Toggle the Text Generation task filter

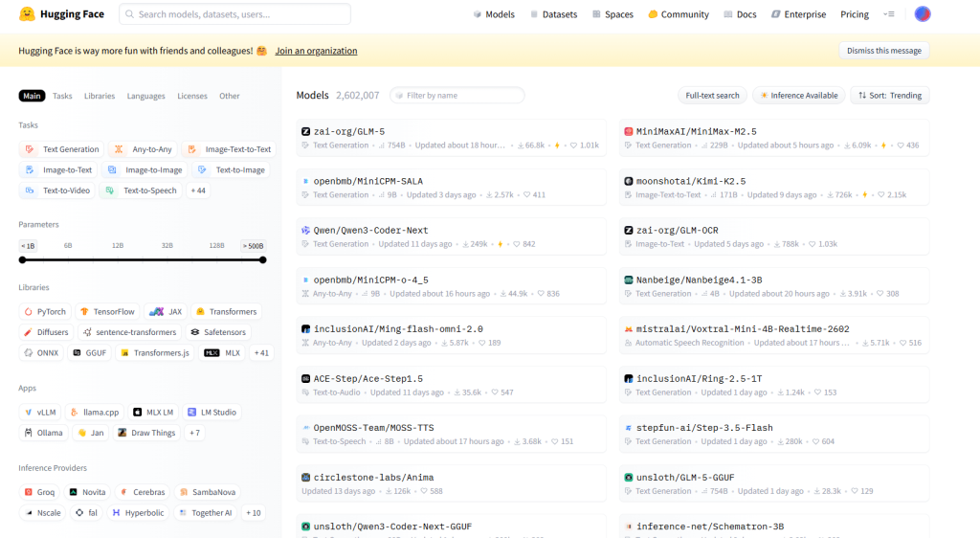[x=63, y=149]
